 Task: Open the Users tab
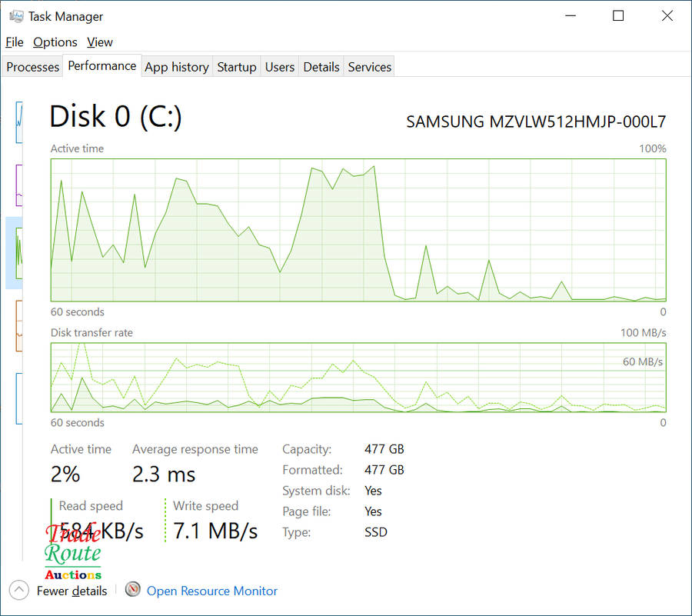tap(279, 67)
